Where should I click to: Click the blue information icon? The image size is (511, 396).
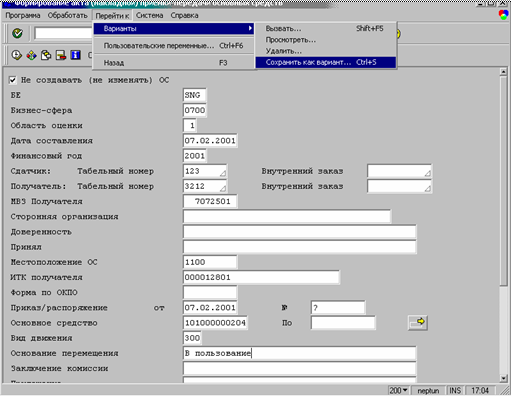click(76, 55)
